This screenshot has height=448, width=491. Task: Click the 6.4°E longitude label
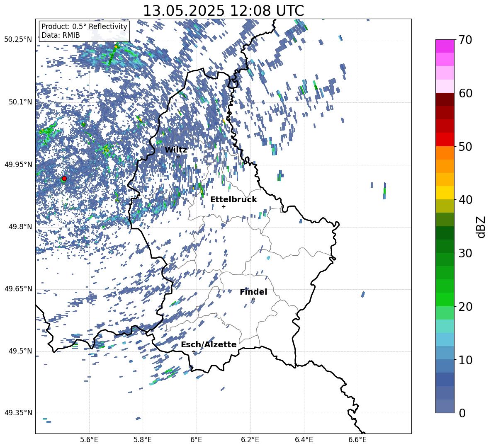tap(304, 440)
